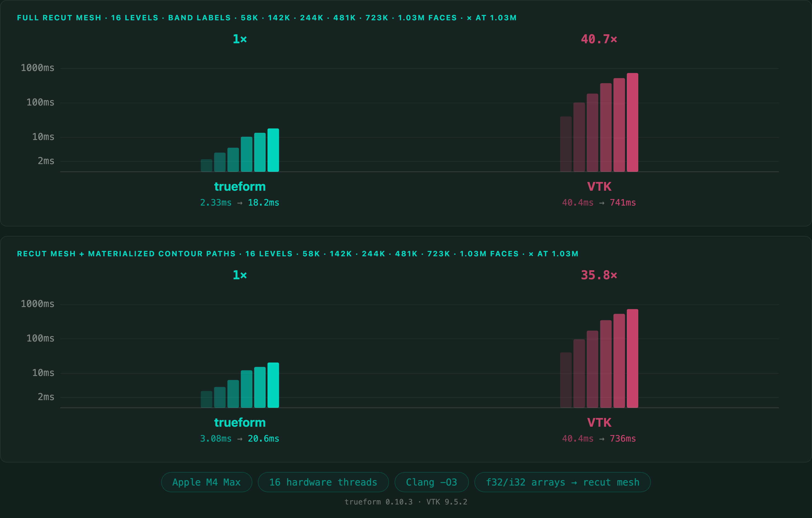Click the 1× label in bottom chart
The image size is (812, 518).
point(240,275)
